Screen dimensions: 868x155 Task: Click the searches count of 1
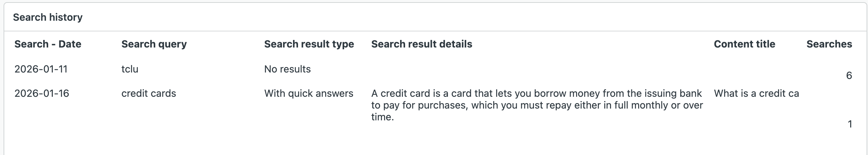click(x=849, y=124)
